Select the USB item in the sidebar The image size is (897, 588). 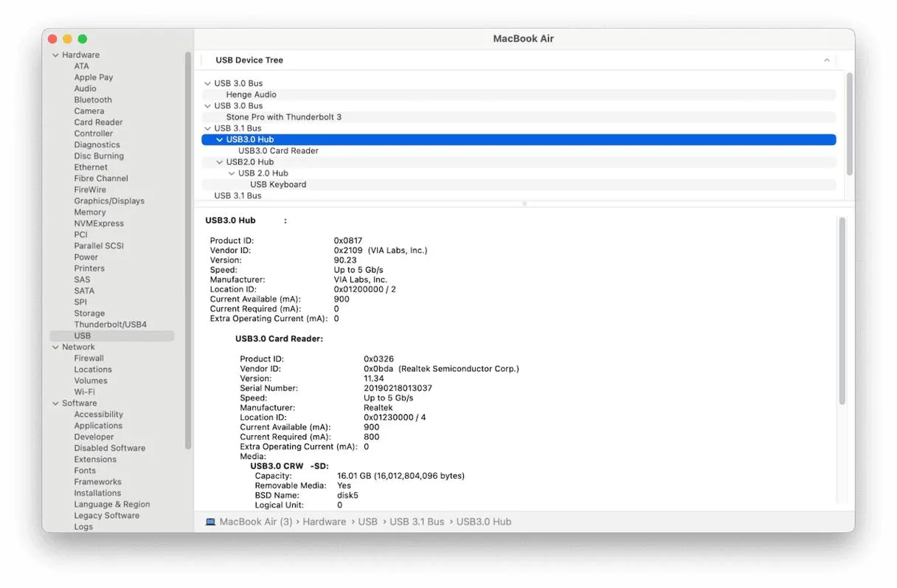point(112,336)
